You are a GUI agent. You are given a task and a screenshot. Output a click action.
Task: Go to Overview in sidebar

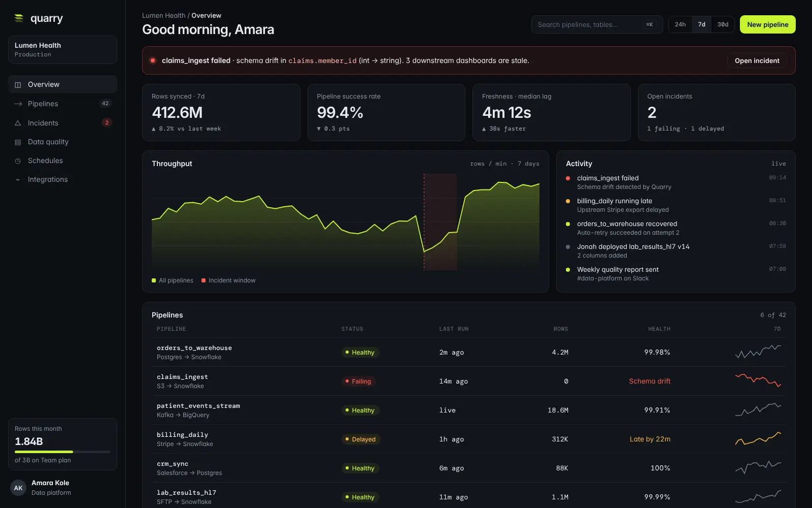(x=62, y=84)
